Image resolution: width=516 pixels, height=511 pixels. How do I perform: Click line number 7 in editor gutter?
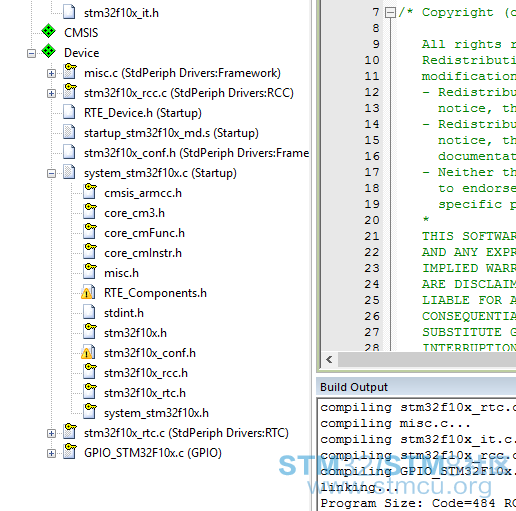(x=376, y=12)
